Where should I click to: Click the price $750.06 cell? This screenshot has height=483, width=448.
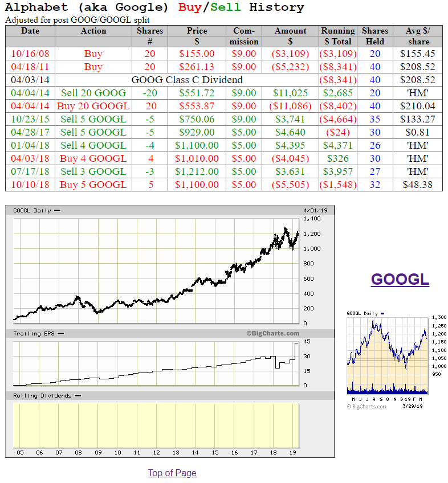(197, 119)
